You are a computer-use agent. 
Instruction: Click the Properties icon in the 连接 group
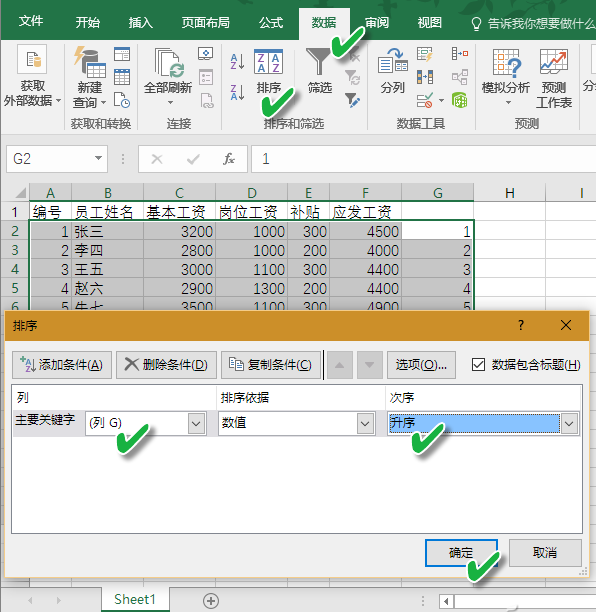click(205, 77)
